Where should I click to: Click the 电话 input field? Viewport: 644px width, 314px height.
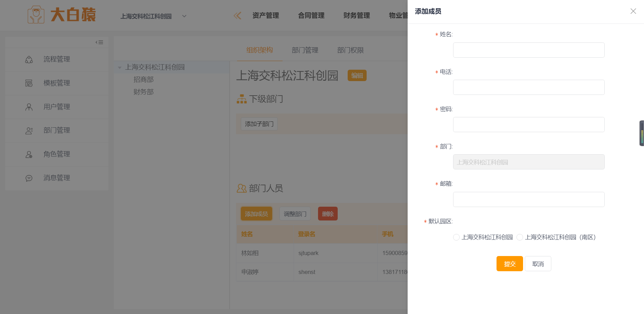(529, 87)
